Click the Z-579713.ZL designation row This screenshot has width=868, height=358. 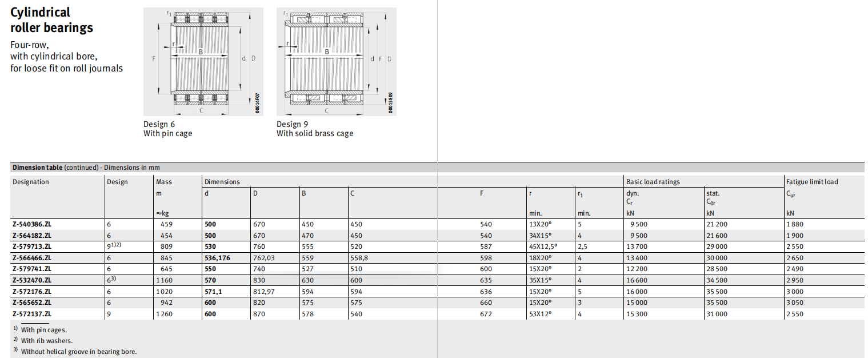(32, 246)
